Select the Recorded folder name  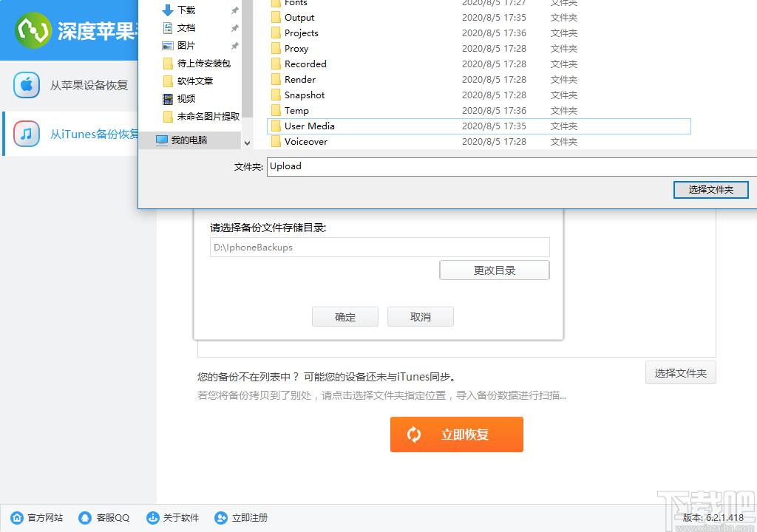point(305,64)
